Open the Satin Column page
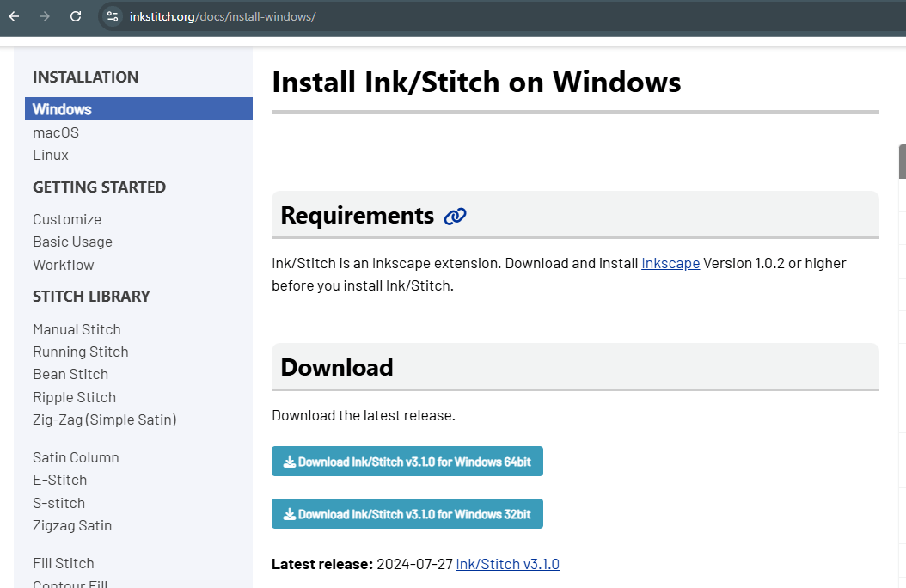This screenshot has height=588, width=906. click(x=76, y=457)
